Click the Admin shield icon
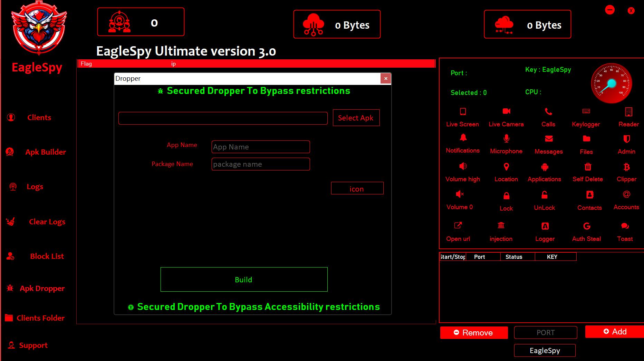The width and height of the screenshot is (644, 361). 627,139
